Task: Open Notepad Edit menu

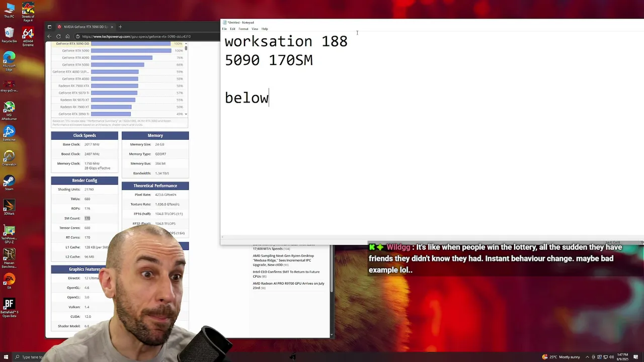Action: [x=232, y=29]
